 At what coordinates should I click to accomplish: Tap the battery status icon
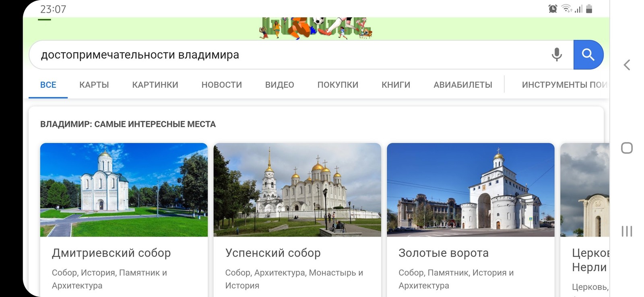(589, 8)
